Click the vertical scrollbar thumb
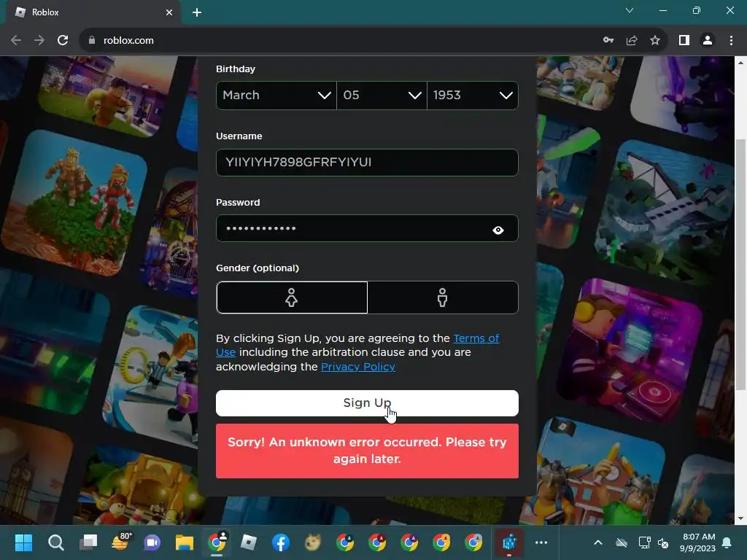The image size is (747, 560). (741, 264)
